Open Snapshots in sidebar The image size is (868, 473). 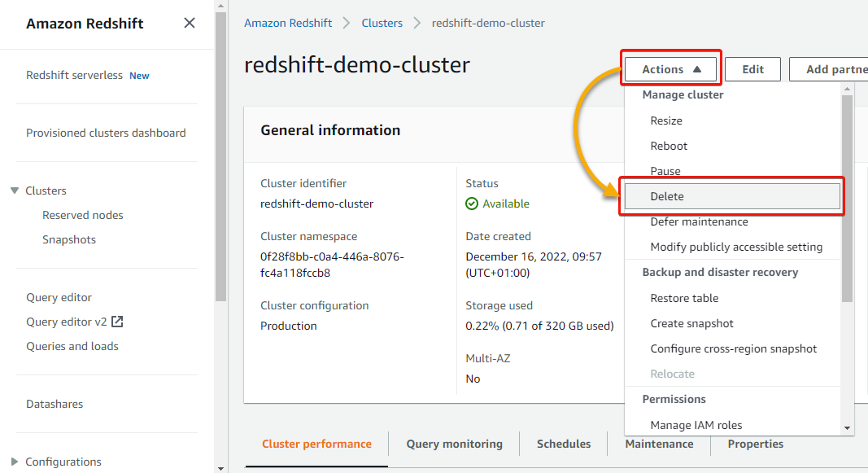tap(69, 239)
